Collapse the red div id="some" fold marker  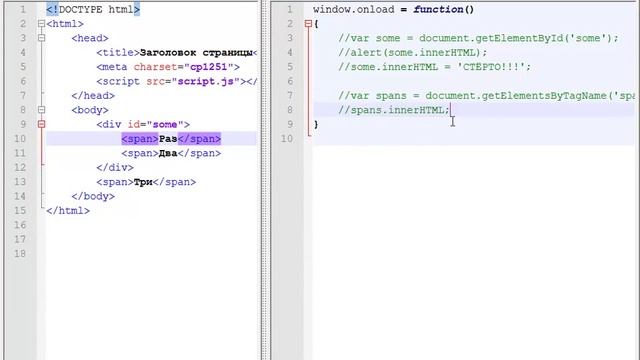pyautogui.click(x=41, y=124)
